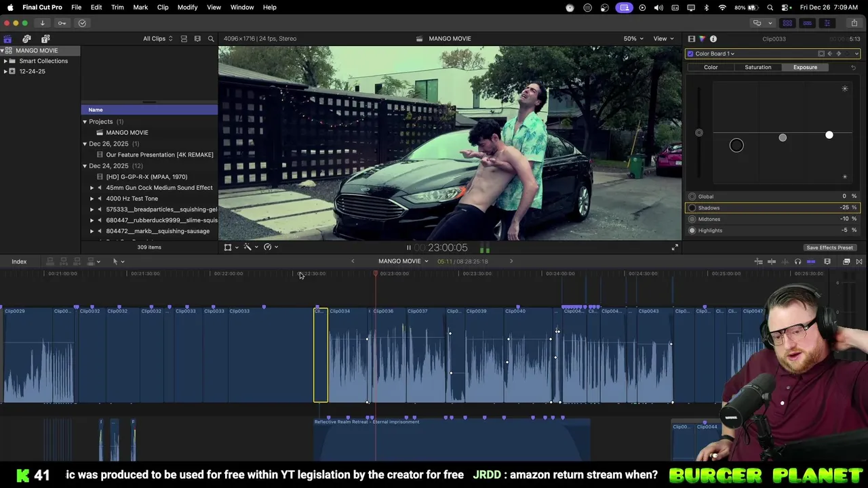Open the Clip menu
This screenshot has height=488, width=868.
pyautogui.click(x=163, y=7)
